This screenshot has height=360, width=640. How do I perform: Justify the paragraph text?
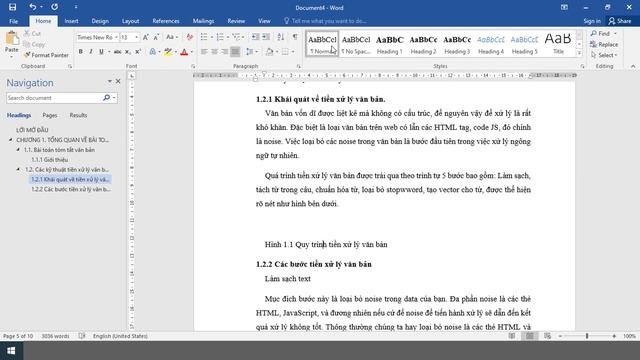235,52
